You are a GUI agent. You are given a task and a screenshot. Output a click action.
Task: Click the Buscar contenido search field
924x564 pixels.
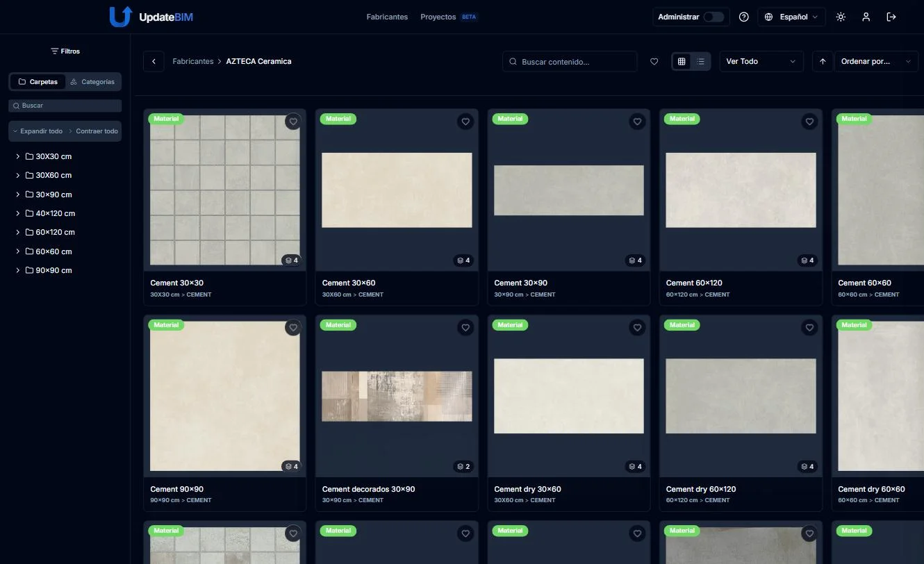[570, 62]
